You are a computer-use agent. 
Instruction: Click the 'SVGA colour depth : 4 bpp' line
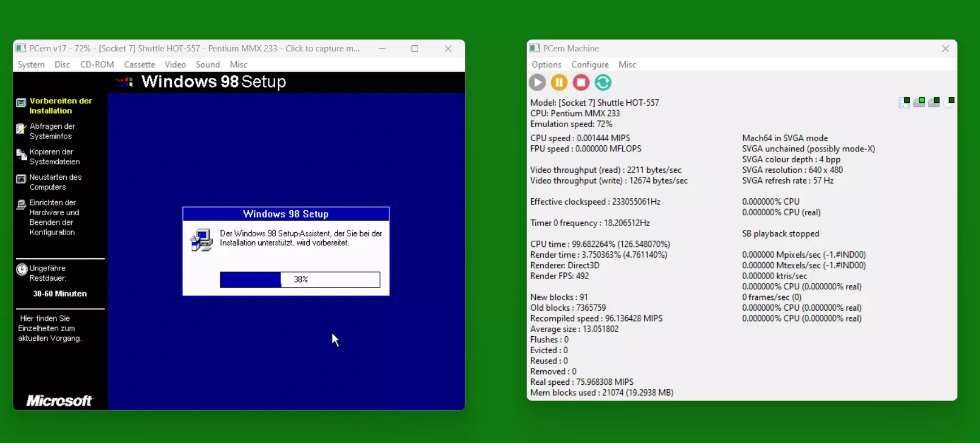point(791,159)
